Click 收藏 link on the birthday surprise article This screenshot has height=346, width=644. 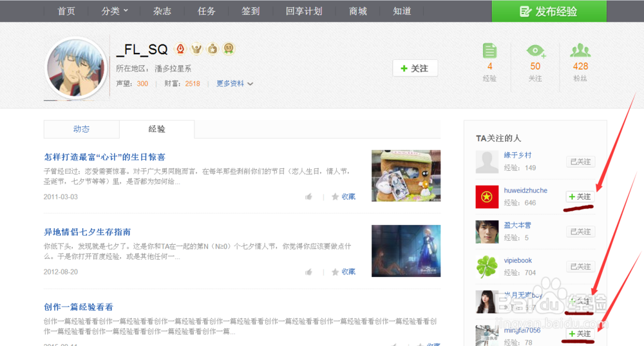coord(348,197)
